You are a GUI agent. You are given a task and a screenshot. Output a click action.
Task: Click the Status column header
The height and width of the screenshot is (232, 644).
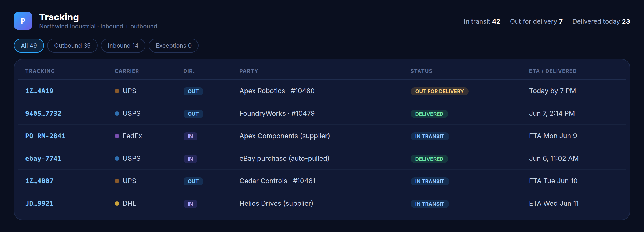click(x=421, y=71)
